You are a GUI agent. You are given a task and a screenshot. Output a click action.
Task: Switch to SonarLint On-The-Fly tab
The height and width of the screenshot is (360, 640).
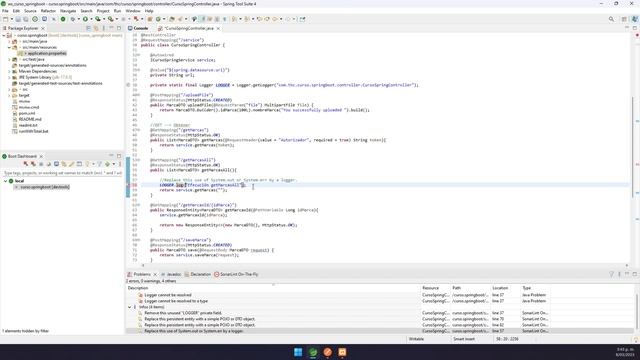click(236, 274)
